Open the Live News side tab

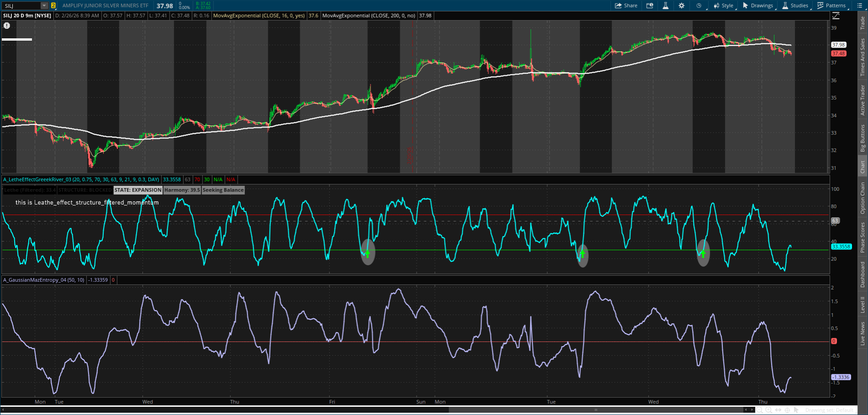click(x=863, y=334)
